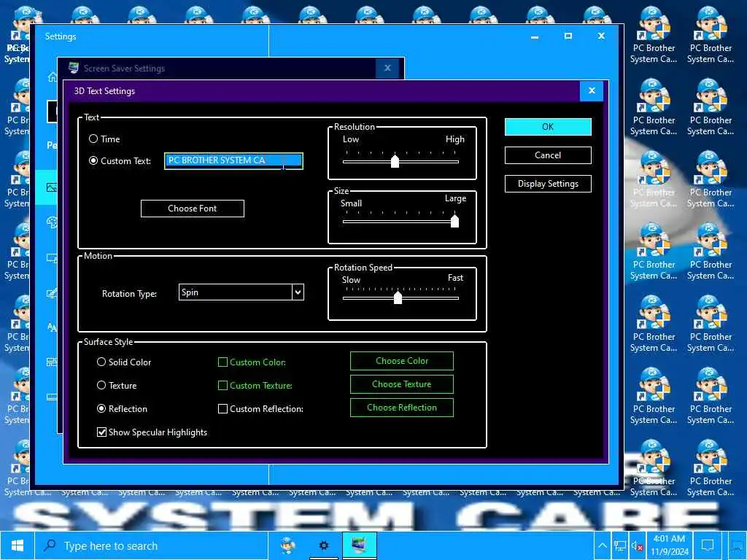Select Background picture icon in Settings sidebar
Image resolution: width=747 pixels, height=560 pixels.
click(x=52, y=187)
